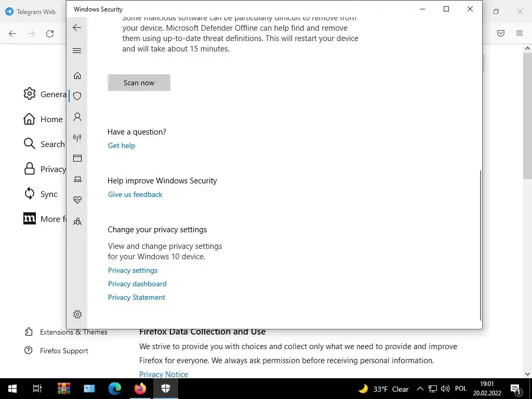Open Firefox Support link
This screenshot has height=399, width=532.
tap(56, 351)
